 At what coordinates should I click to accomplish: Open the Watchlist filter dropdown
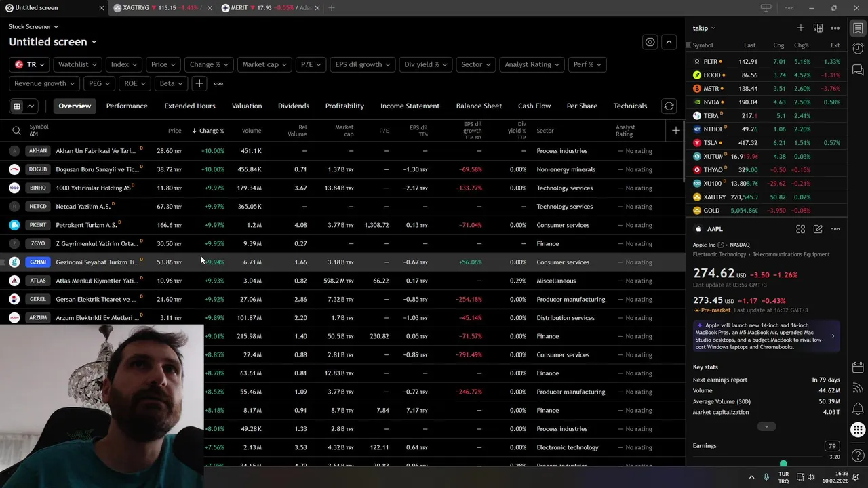[77, 64]
